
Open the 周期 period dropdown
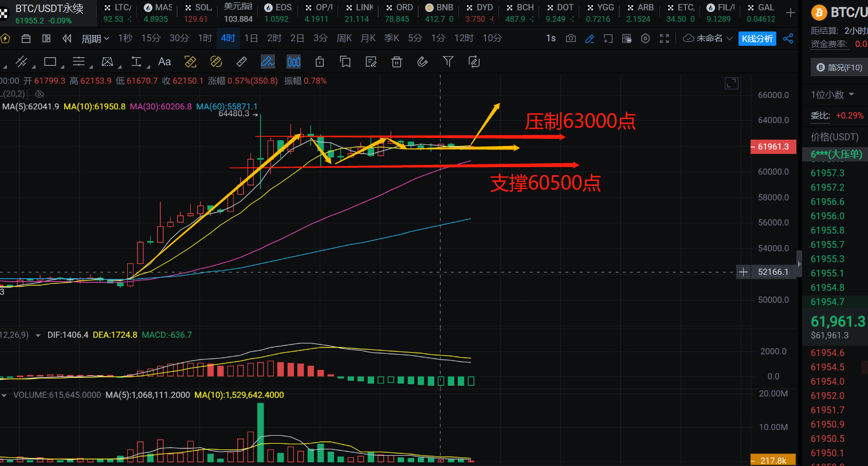95,38
